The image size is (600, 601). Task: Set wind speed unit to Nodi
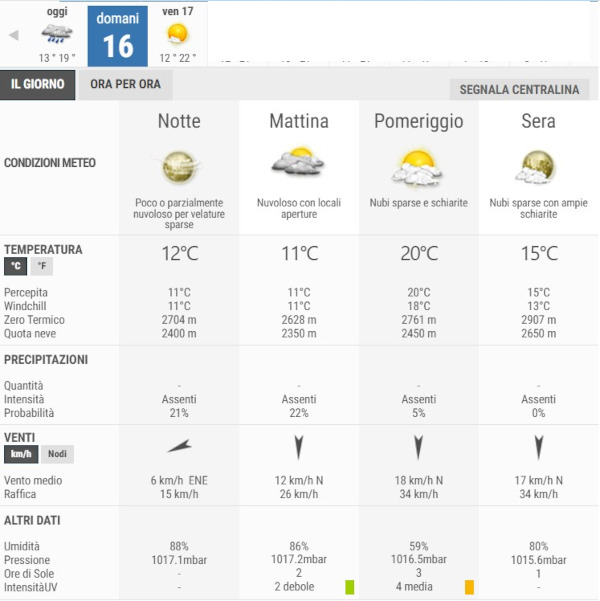coord(58,454)
